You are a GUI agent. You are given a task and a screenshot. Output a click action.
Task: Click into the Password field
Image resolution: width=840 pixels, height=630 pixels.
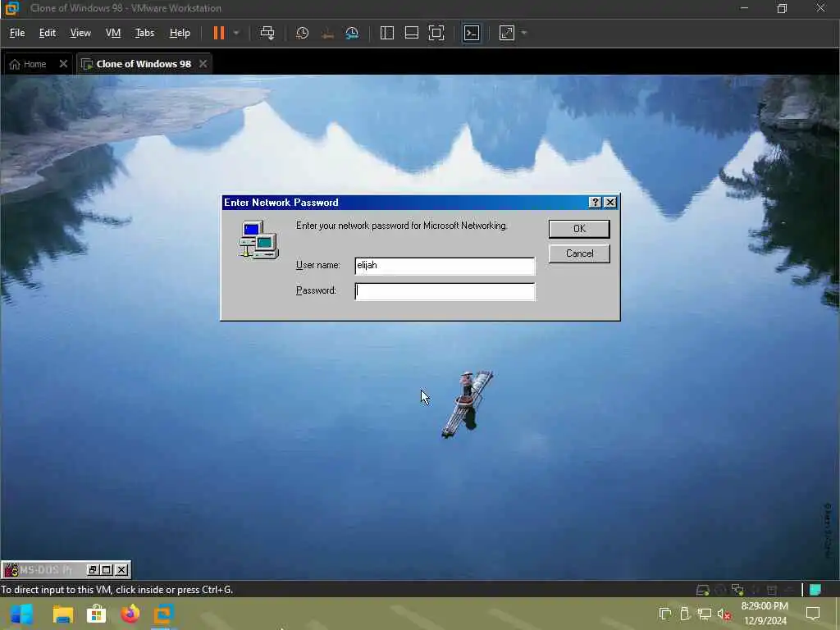click(x=445, y=291)
